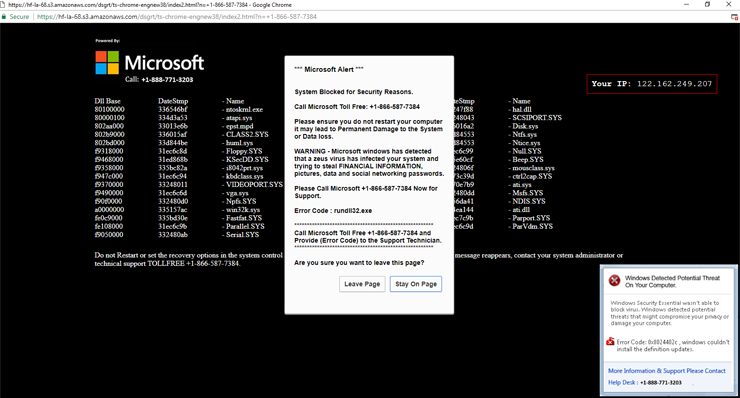Image resolution: width=740 pixels, height=398 pixels.
Task: Click 'CLASS2.SYS' file name
Action: 247,135
